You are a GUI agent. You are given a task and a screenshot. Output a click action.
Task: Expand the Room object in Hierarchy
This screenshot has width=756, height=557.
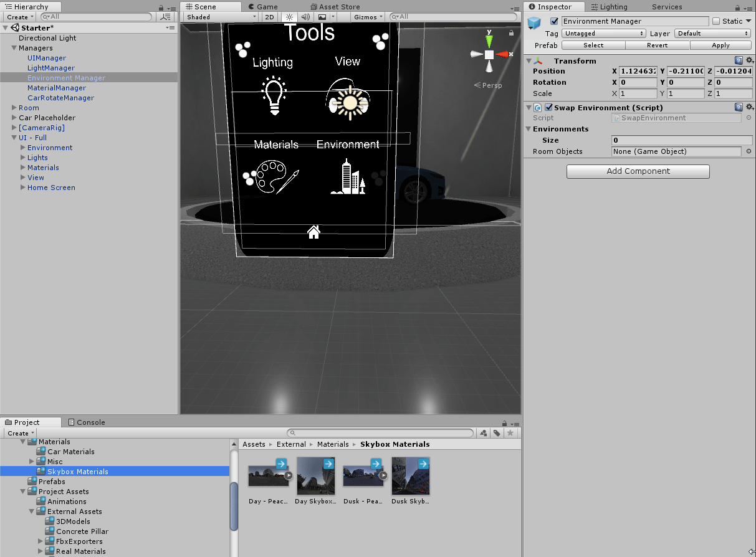coord(14,108)
